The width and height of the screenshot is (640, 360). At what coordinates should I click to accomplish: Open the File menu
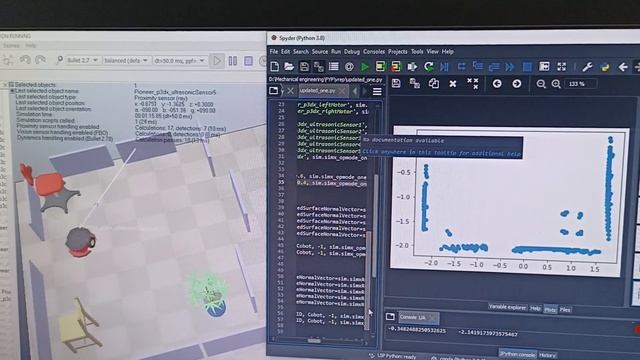pyautogui.click(x=273, y=52)
